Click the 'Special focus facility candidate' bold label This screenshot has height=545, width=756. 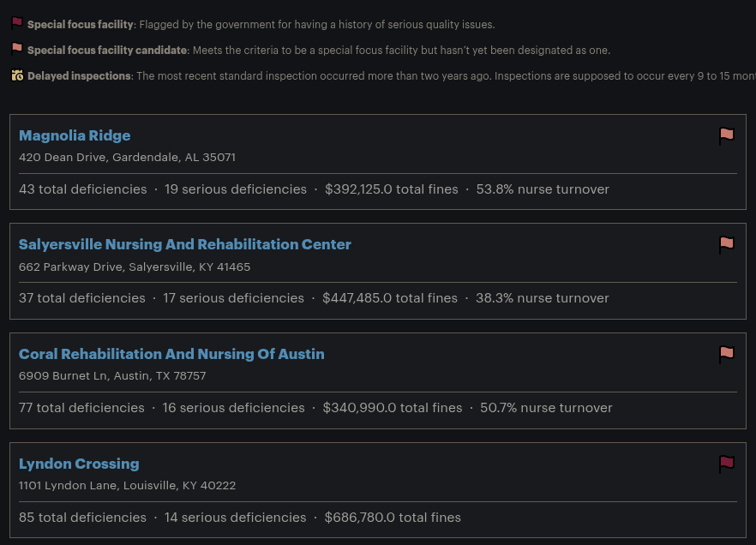[x=107, y=50]
